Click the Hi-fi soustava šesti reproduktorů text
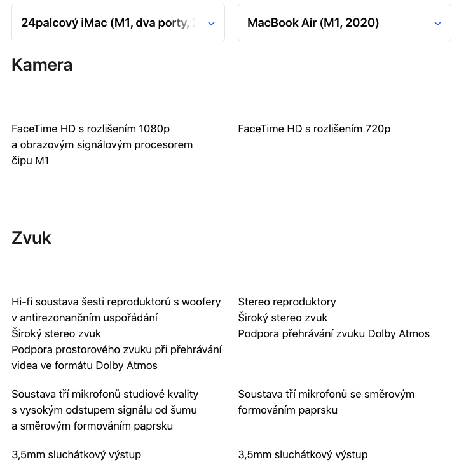This screenshot has width=459, height=476. tap(116, 309)
